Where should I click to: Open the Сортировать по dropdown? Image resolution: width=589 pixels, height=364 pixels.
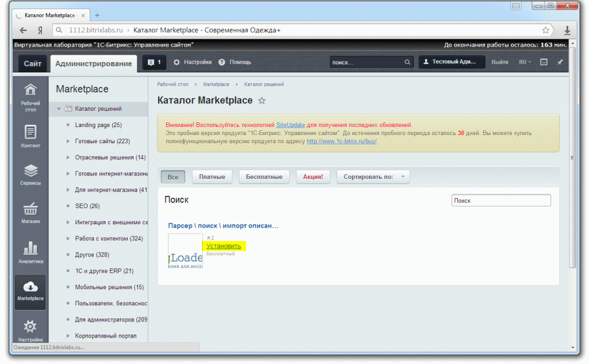(373, 177)
